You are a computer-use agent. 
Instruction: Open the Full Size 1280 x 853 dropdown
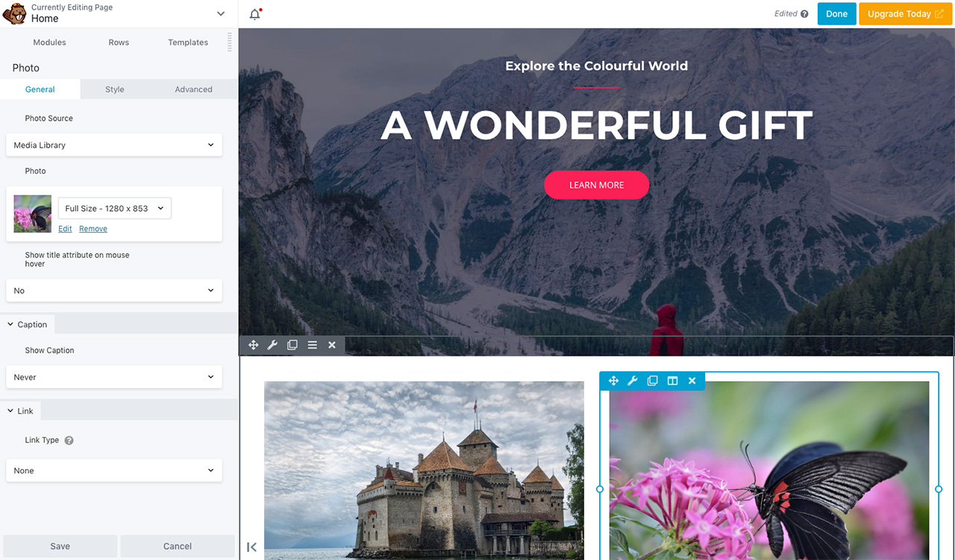click(x=115, y=209)
